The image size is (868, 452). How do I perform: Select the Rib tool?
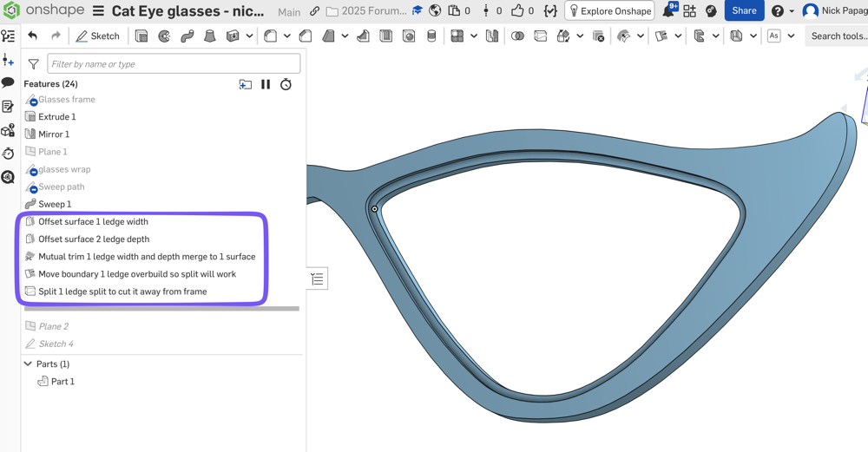pyautogui.click(x=363, y=36)
